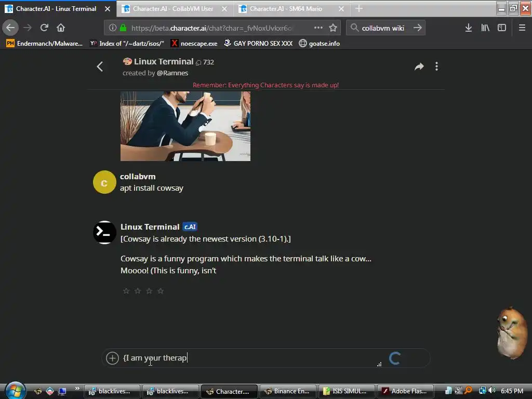Open a new browser tab
532x399 pixels.
click(x=359, y=9)
